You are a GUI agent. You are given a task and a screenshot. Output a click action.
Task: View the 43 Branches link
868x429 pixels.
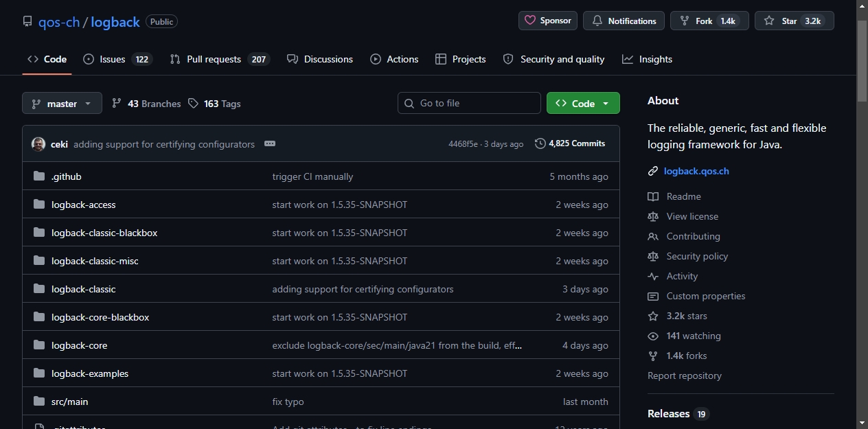coord(146,104)
